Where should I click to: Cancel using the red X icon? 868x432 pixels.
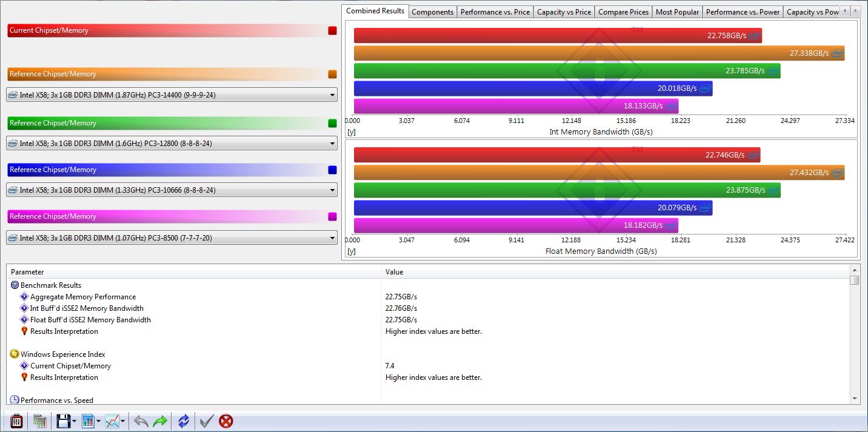[226, 420]
